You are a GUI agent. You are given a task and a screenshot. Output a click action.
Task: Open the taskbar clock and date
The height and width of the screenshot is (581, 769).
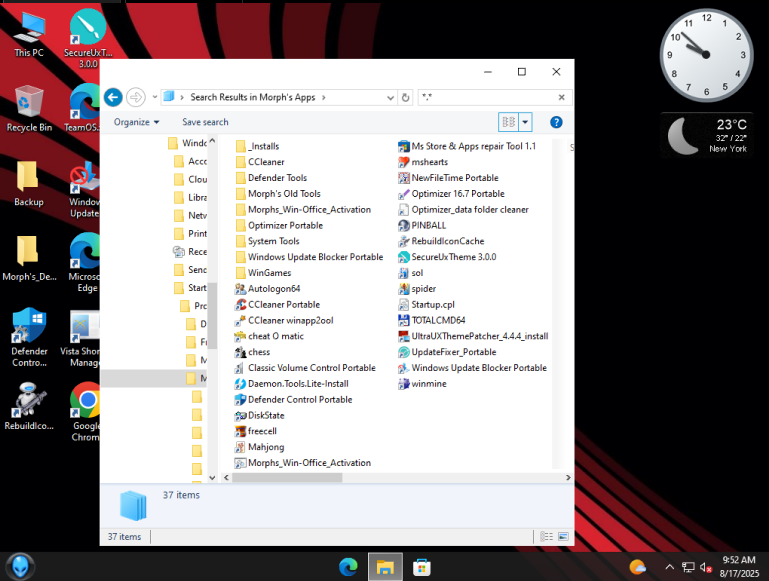pyautogui.click(x=739, y=566)
